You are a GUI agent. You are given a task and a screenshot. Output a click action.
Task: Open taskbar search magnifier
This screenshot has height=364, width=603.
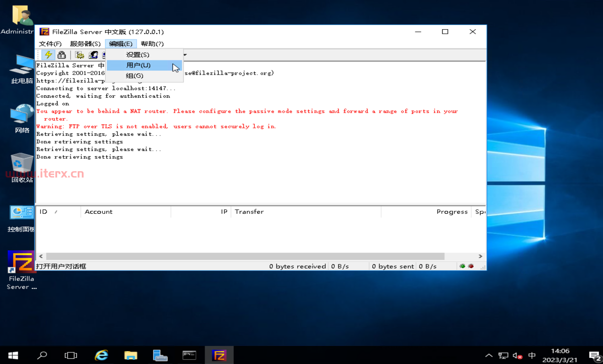click(x=42, y=355)
